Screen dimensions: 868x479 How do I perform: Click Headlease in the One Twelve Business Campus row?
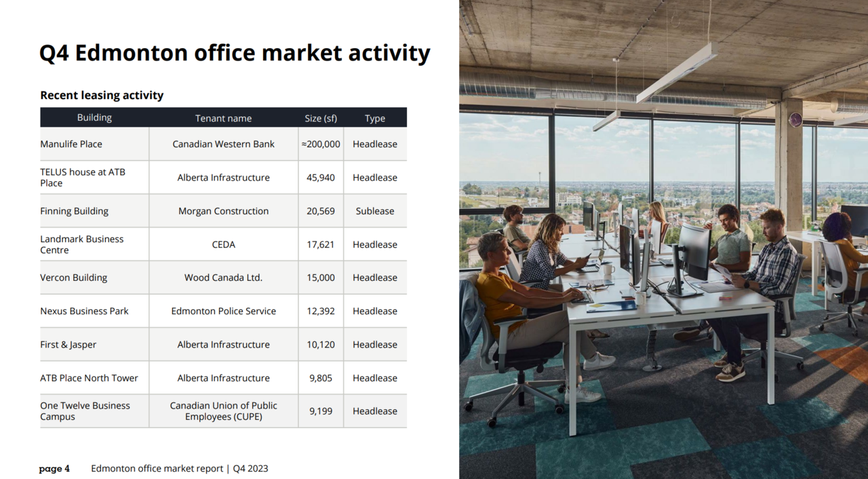(x=375, y=411)
